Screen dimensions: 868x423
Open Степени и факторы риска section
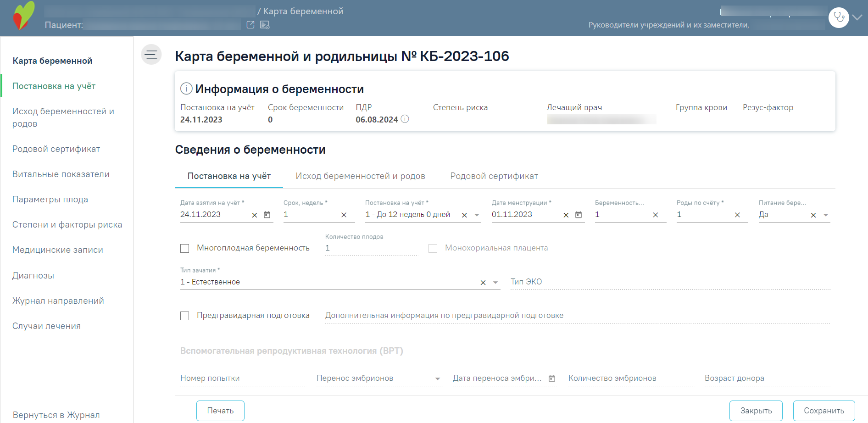67,224
